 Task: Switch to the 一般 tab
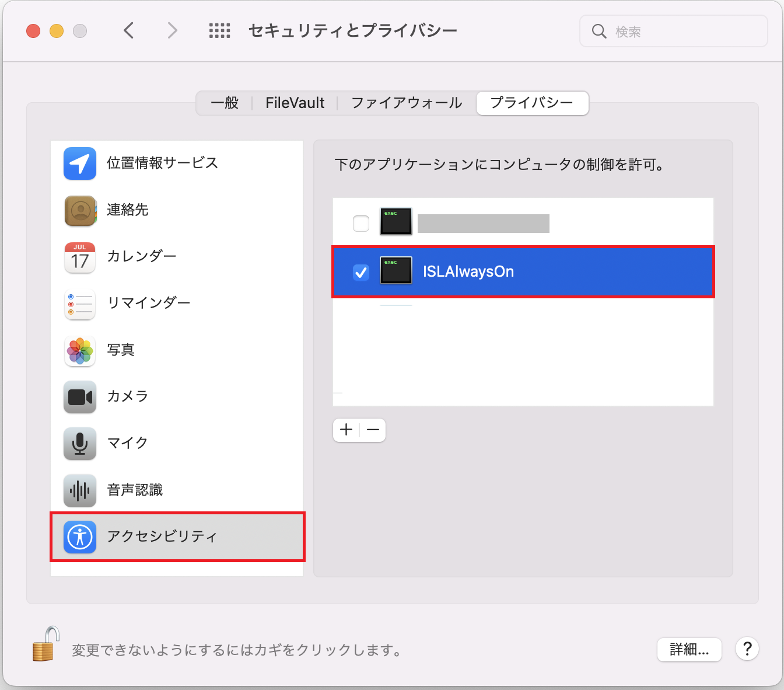point(225,103)
